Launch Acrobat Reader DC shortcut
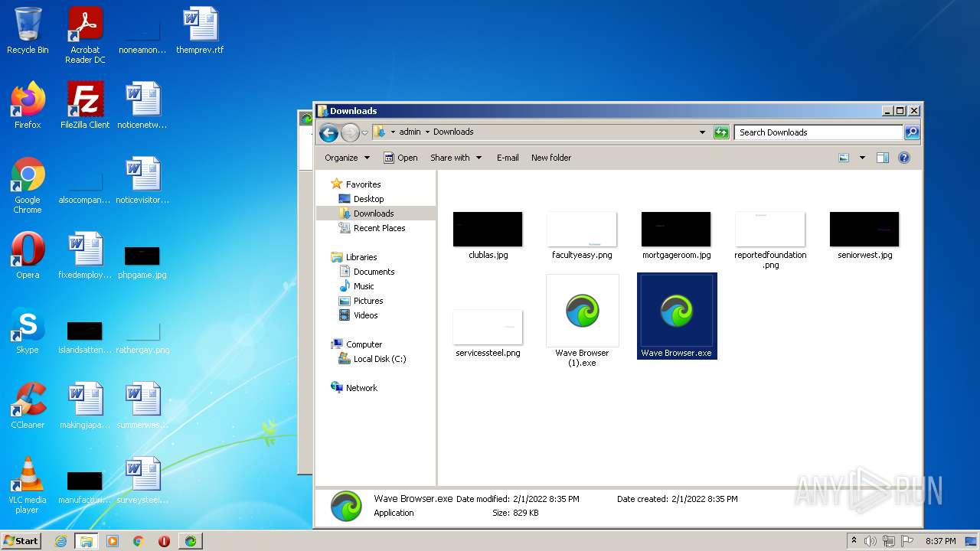 [85, 35]
